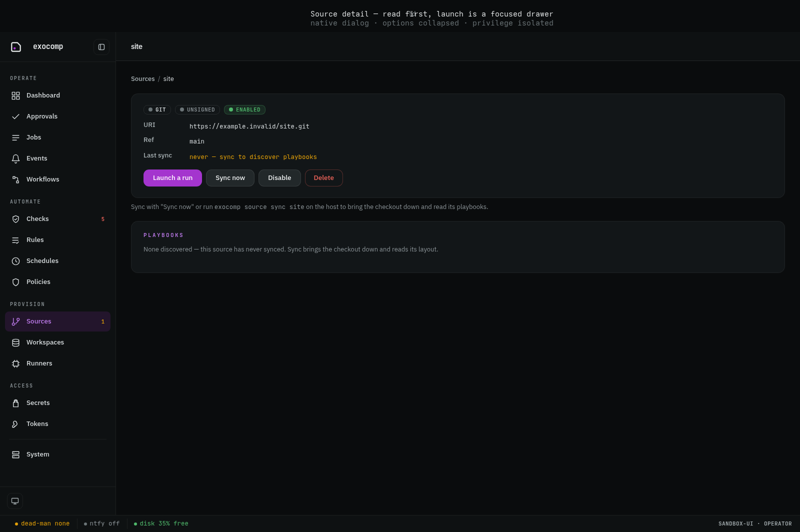Click the System server icon
Viewport: 800px width, 532px height.
[x=15, y=454]
